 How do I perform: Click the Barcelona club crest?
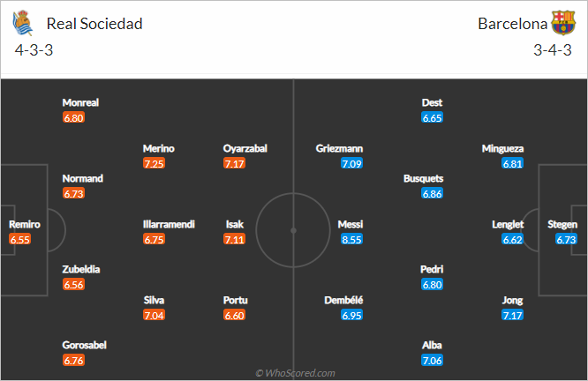[x=563, y=23]
